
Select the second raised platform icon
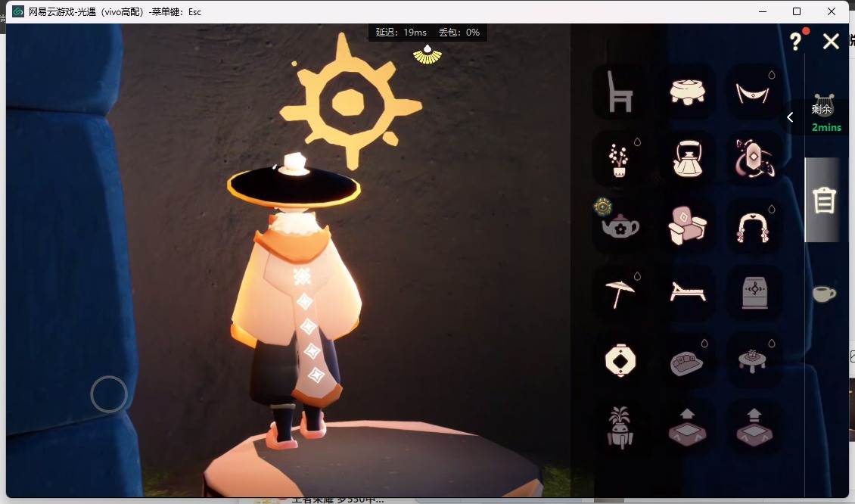(754, 428)
